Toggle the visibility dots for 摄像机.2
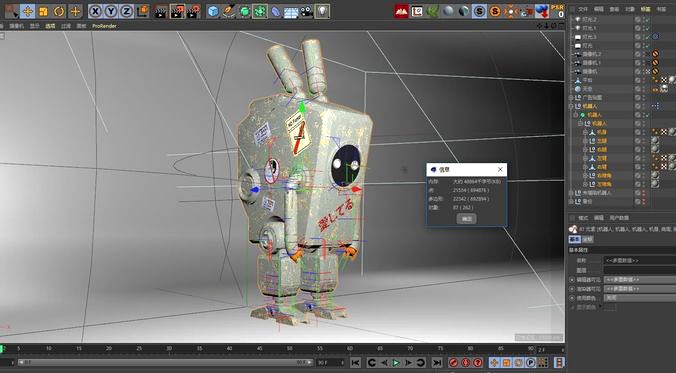The width and height of the screenshot is (676, 373). coord(643,54)
